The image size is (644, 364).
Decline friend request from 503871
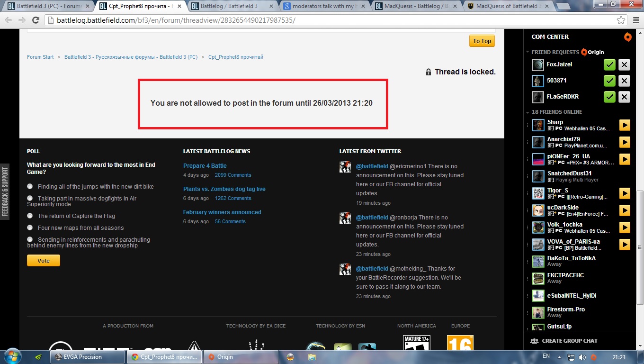(x=625, y=81)
